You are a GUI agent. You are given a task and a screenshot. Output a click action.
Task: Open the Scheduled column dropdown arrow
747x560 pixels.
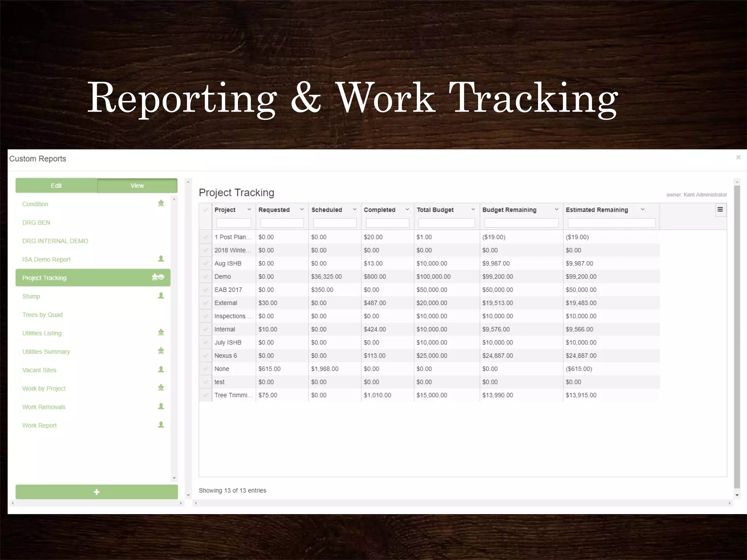pos(355,210)
